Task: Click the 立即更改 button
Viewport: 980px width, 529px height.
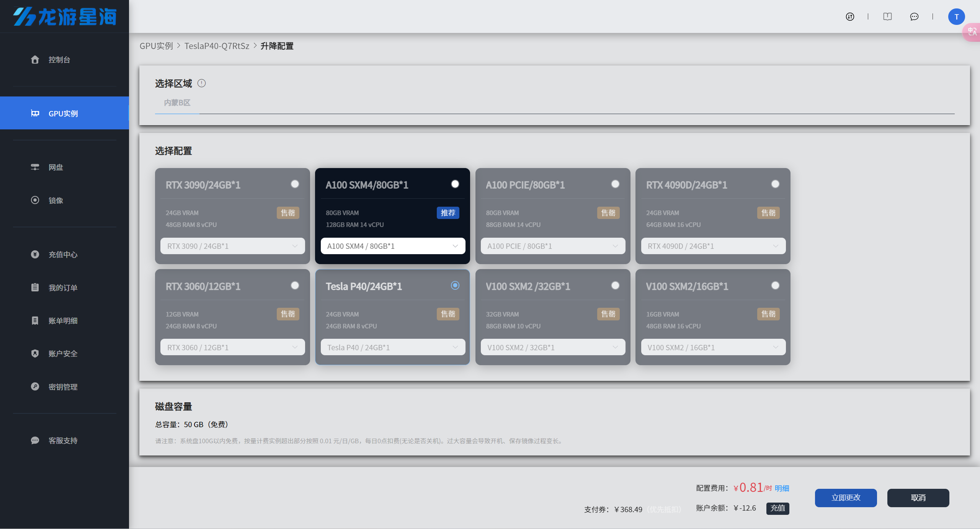Action: click(x=846, y=498)
